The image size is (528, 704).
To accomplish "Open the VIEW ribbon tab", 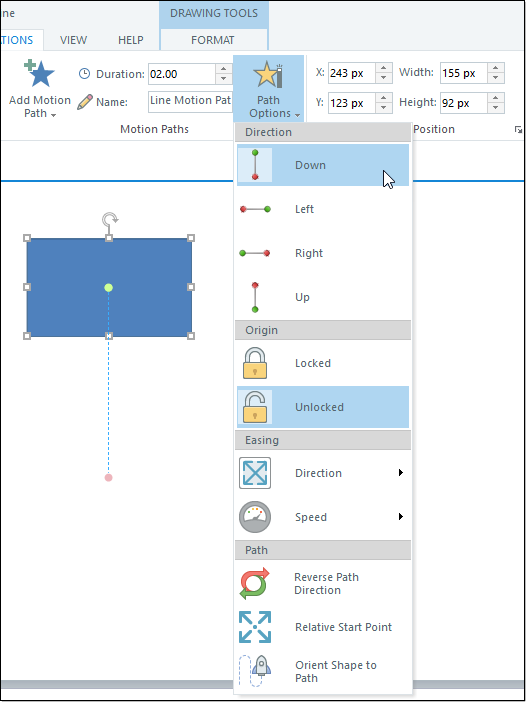I will click(x=74, y=40).
